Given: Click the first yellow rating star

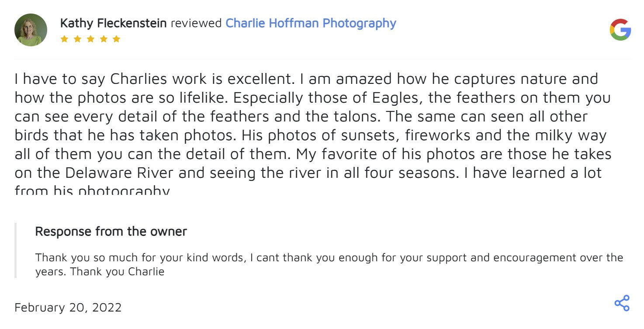Looking at the screenshot, I should click(64, 39).
